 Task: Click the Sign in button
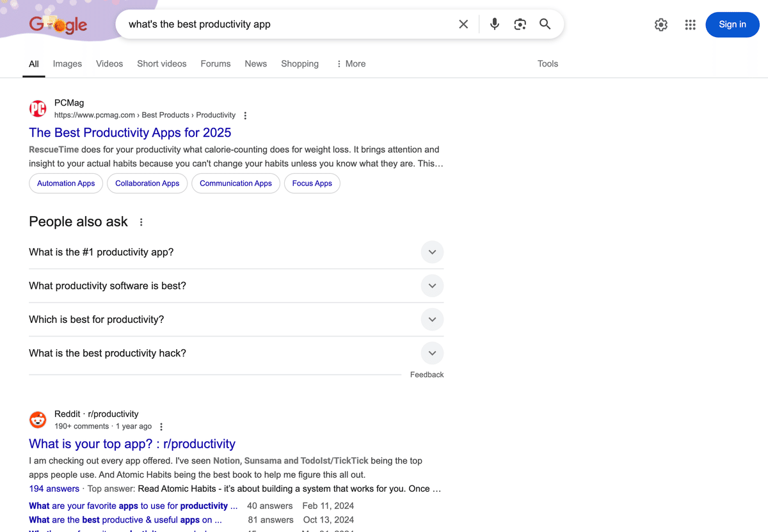pos(732,25)
